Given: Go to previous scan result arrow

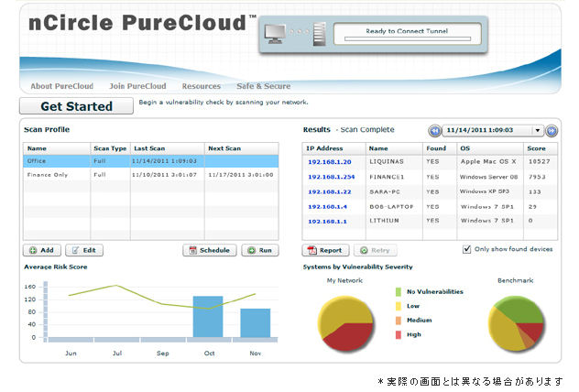Looking at the screenshot, I should point(434,131).
